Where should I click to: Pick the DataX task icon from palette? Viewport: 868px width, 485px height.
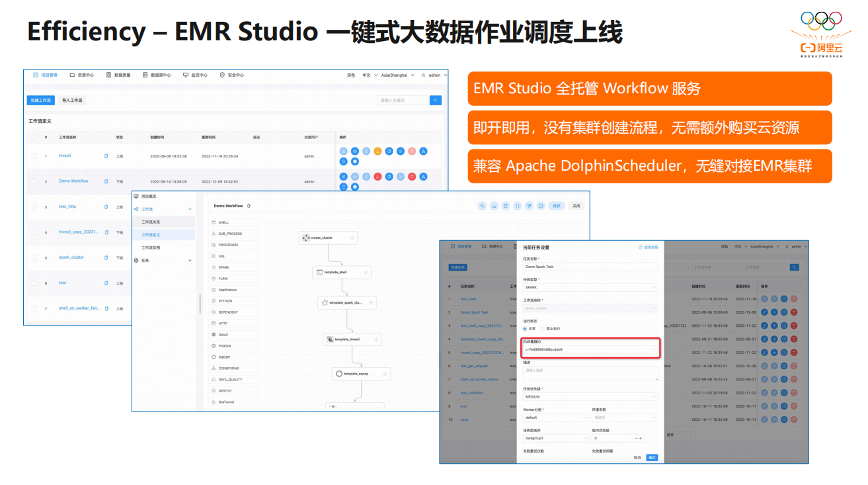click(215, 335)
